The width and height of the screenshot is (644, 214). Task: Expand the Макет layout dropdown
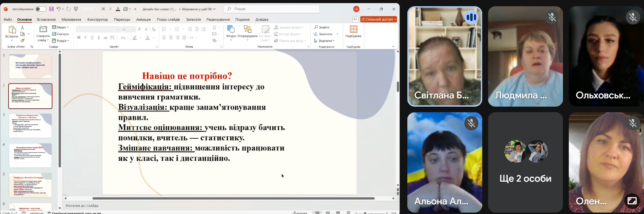click(x=60, y=27)
